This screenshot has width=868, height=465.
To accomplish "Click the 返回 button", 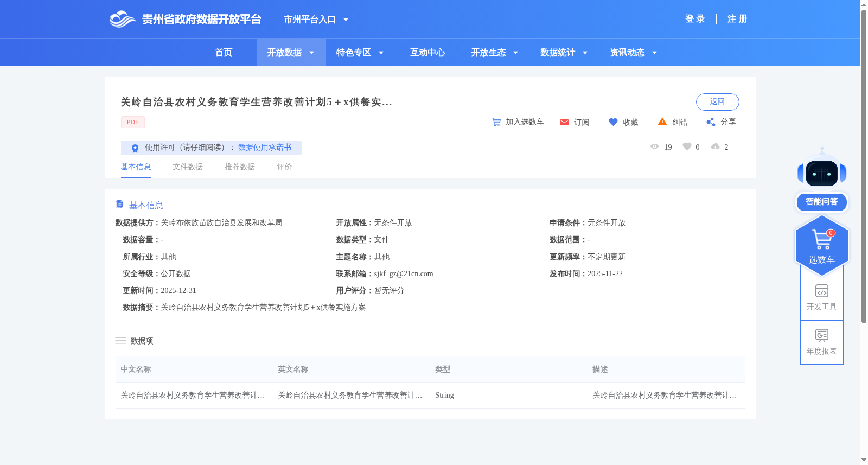I will point(718,102).
